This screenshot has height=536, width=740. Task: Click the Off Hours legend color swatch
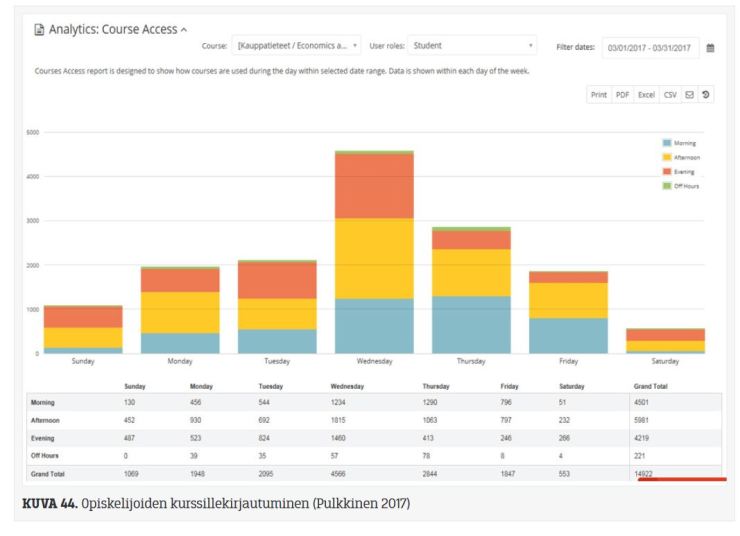point(665,185)
